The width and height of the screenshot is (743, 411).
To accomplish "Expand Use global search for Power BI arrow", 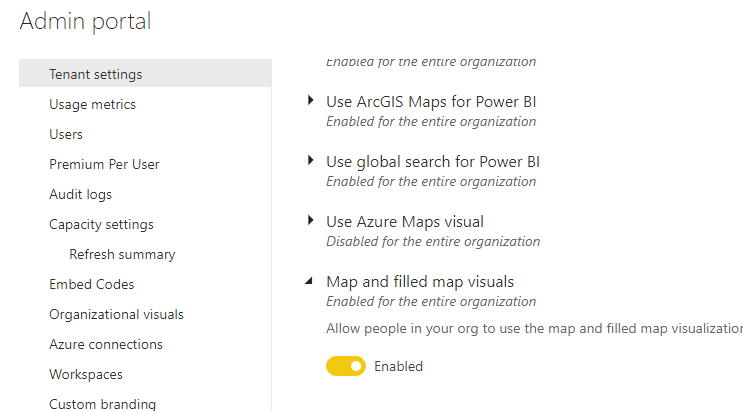I will (310, 160).
